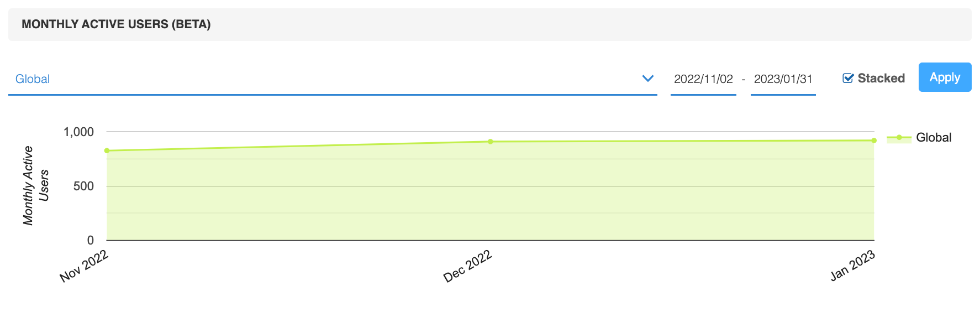Click the 500 y-axis tick label
The width and height of the screenshot is (980, 312).
(x=83, y=186)
